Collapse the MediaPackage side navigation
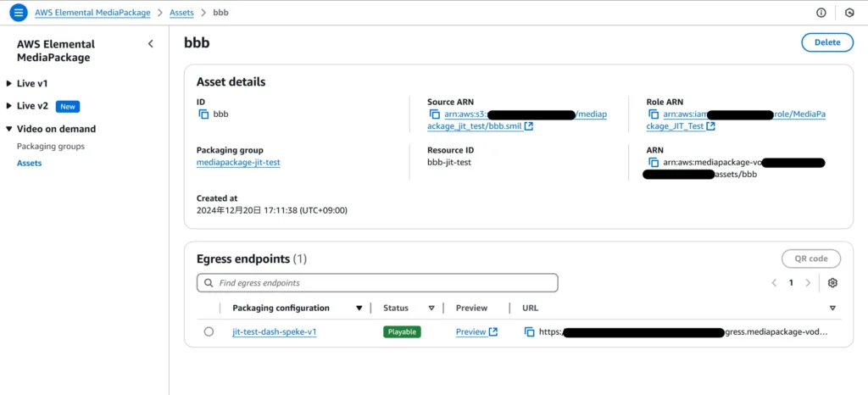Viewport: 868px width, 395px height. point(151,44)
